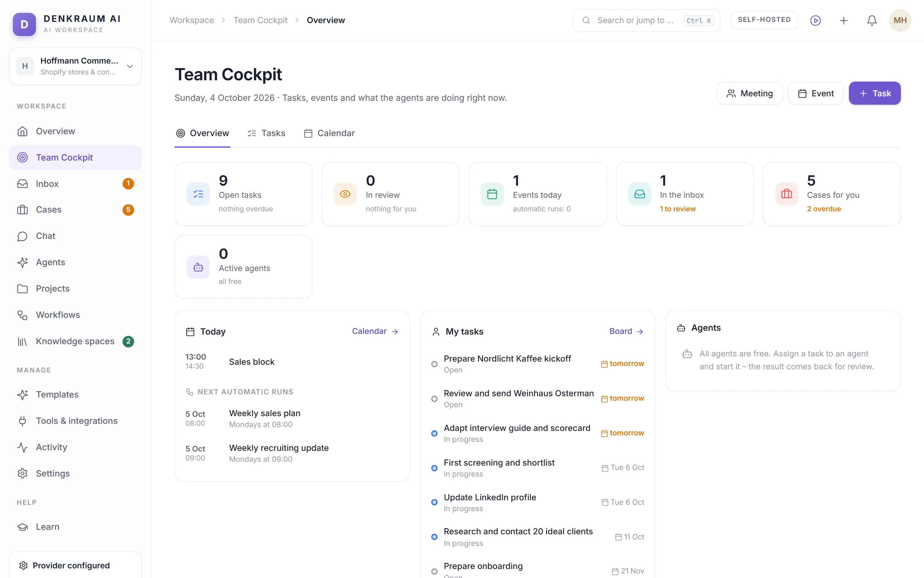Click the Open tasks checklist icon
Screen dimensions: 924x578
[x=198, y=194]
